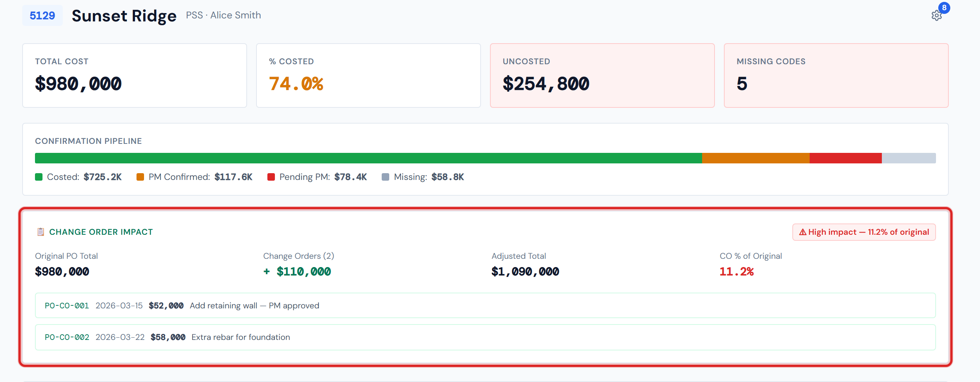Image resolution: width=980 pixels, height=382 pixels.
Task: Open the PO-CO-001 identifier link
Action: pos(67,305)
